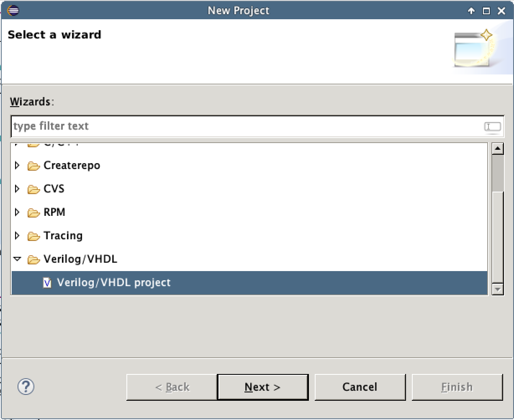This screenshot has width=514, height=420.
Task: Click the Eclipse icon in title bar
Action: pos(13,10)
